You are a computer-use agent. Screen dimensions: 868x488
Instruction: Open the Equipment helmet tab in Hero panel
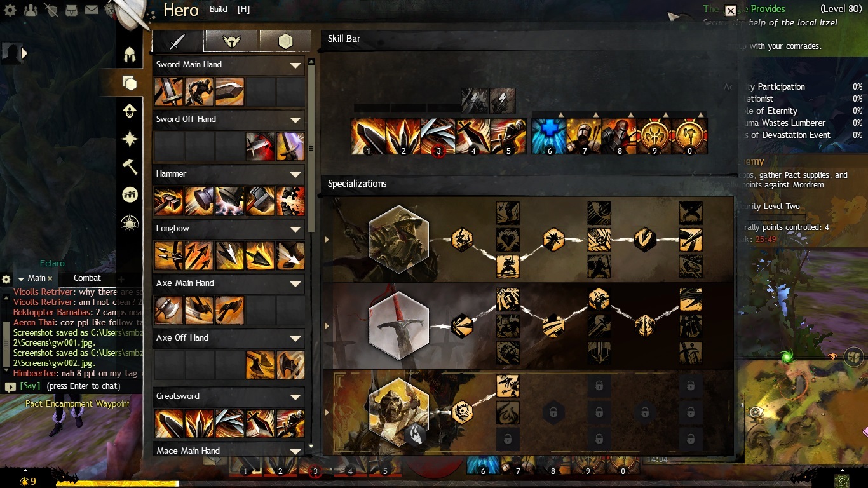130,53
